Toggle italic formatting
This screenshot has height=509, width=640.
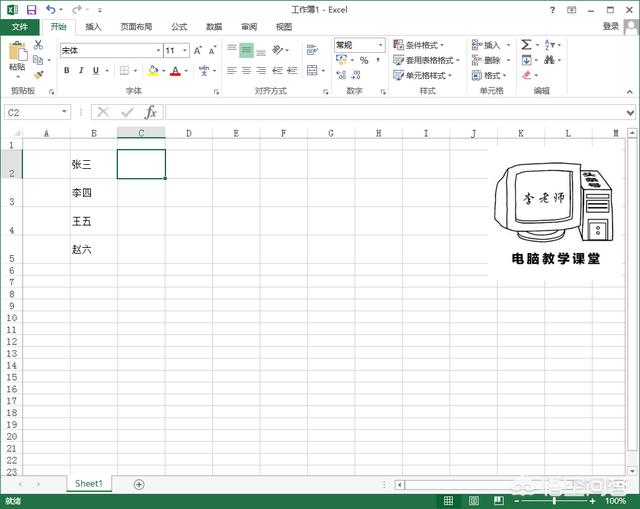coord(81,71)
